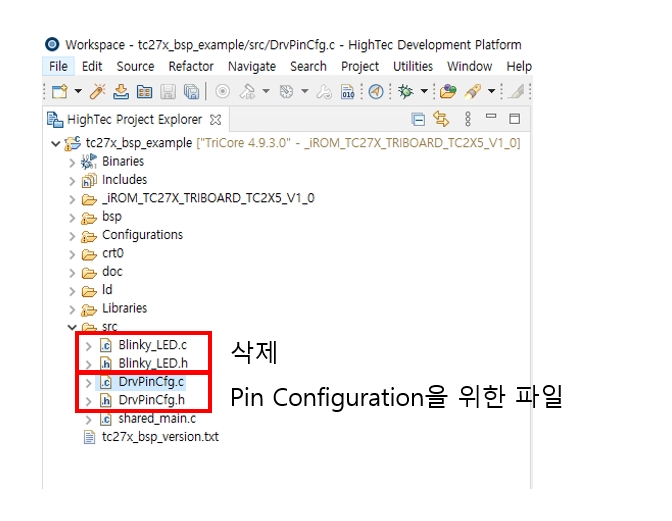Image resolution: width=672 pixels, height=521 pixels.
Task: Open the Edit menu
Action: click(x=92, y=66)
